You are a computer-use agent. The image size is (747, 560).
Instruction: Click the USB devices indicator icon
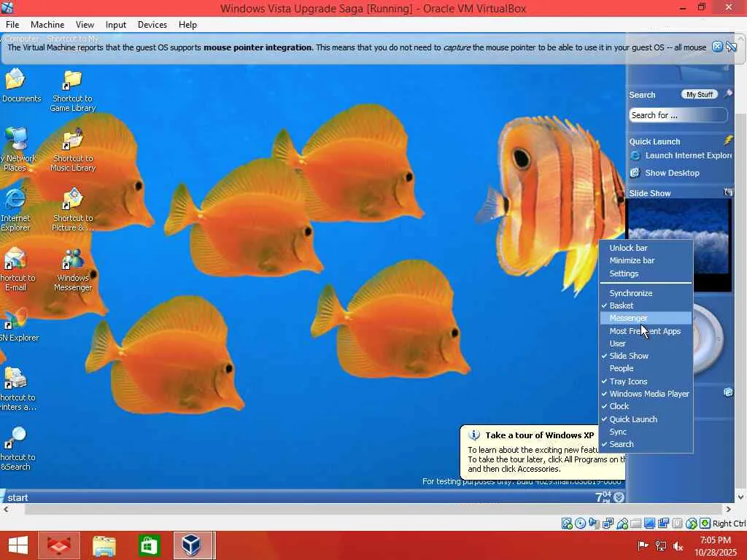click(622, 524)
